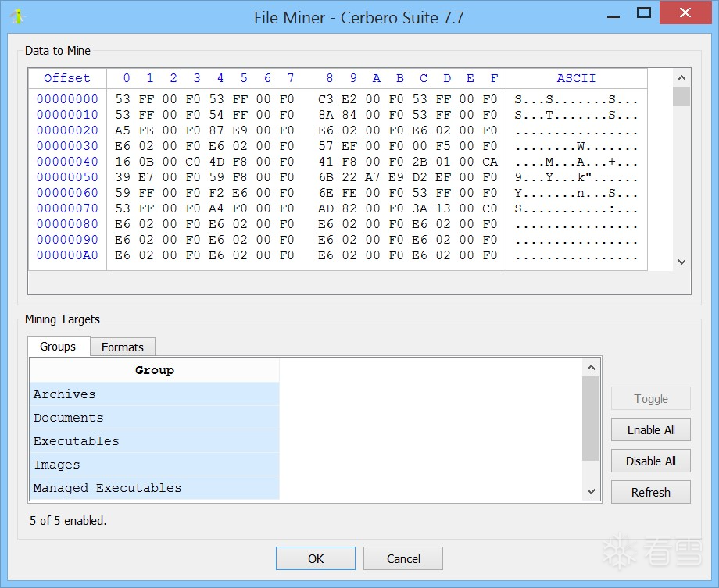This screenshot has height=588, width=719.
Task: Select the Groups tab
Action: click(58, 346)
